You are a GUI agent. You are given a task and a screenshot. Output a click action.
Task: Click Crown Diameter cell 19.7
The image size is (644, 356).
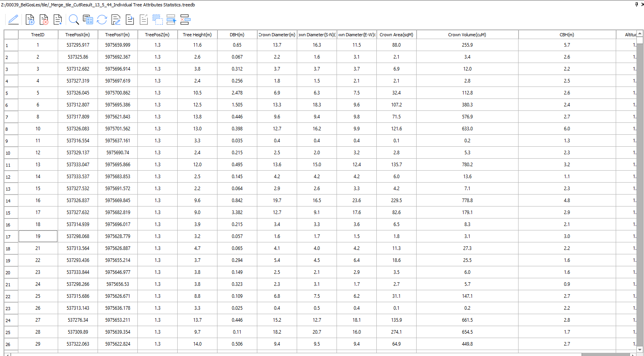pyautogui.click(x=277, y=201)
